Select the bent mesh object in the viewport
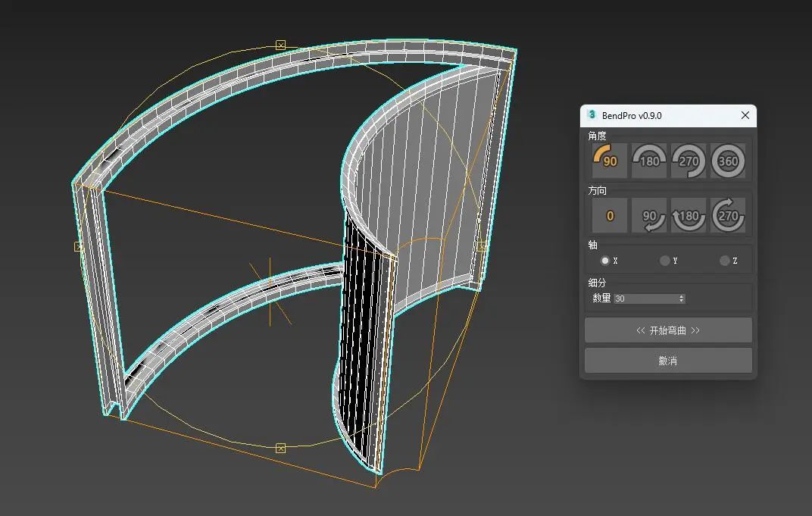 click(x=417, y=189)
